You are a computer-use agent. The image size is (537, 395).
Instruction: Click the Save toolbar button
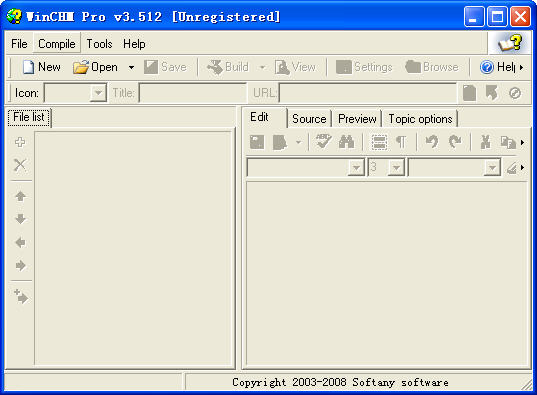165,67
